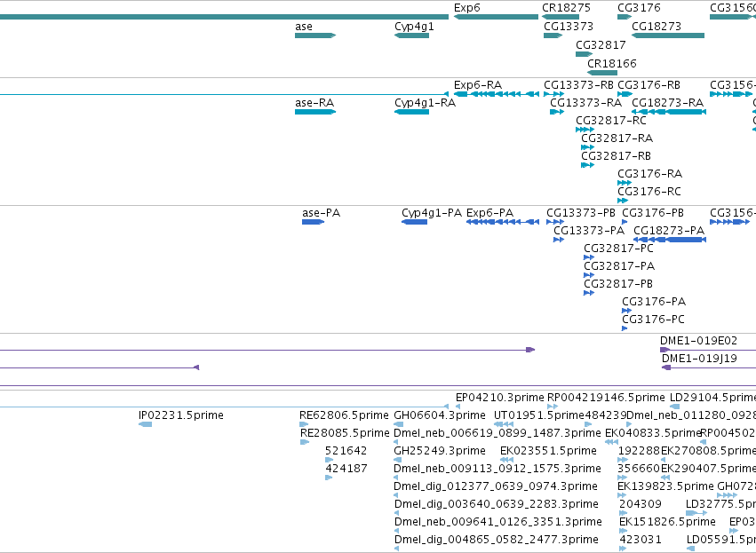
Task: Select the 424187 EST label
Action: click(346, 469)
